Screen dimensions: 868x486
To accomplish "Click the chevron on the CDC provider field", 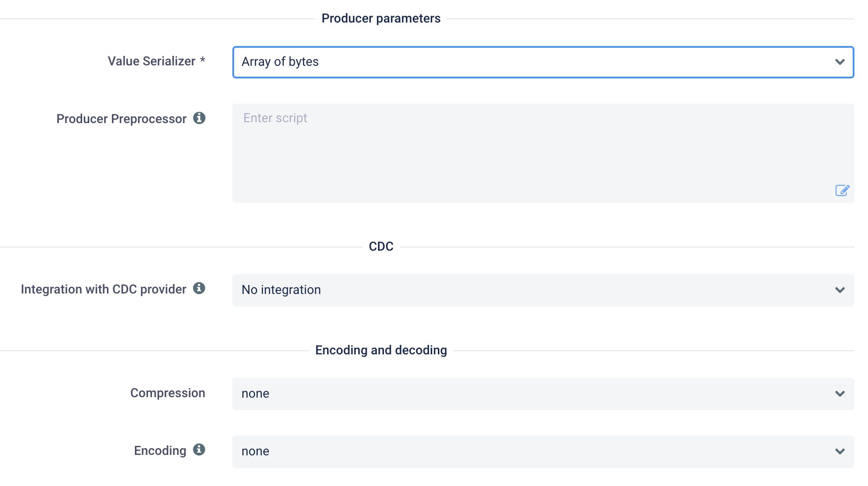I will (x=840, y=290).
